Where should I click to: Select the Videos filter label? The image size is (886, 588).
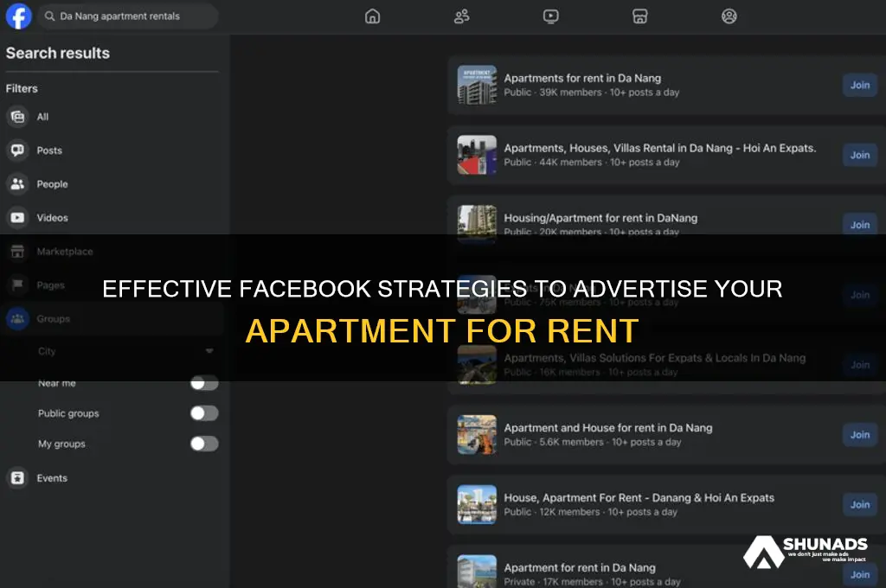52,218
